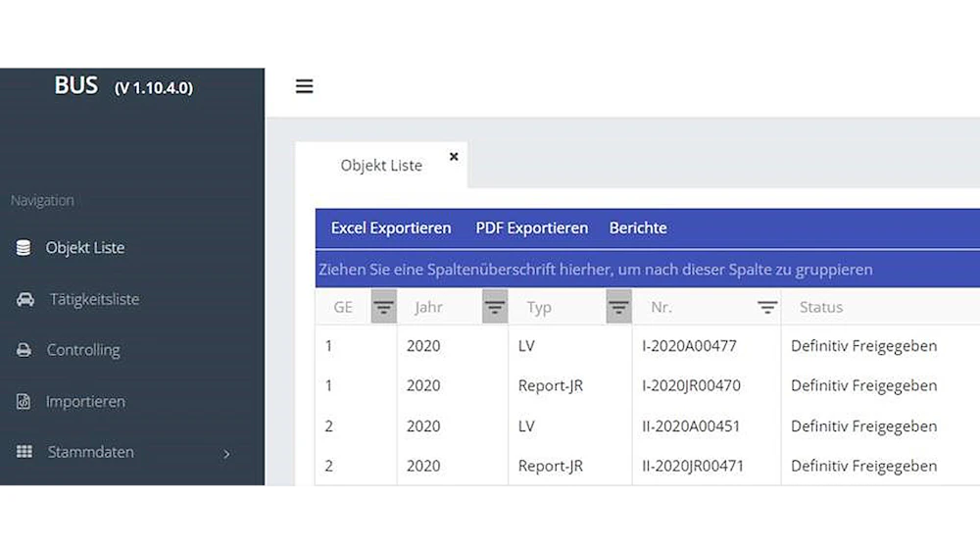Click the grid icon beside Stammdaten
Screen dimensions: 980x552
click(x=24, y=452)
